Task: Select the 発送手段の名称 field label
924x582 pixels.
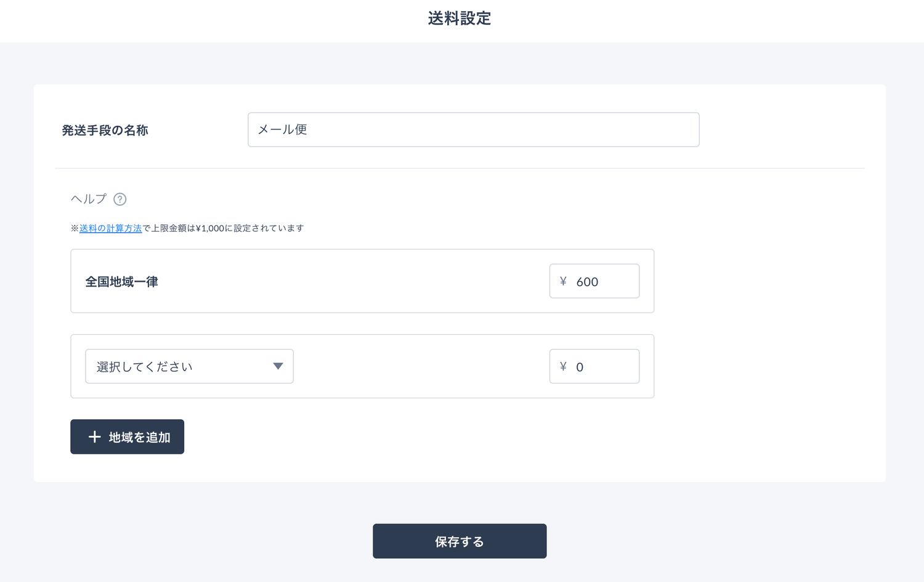Action: [x=105, y=130]
